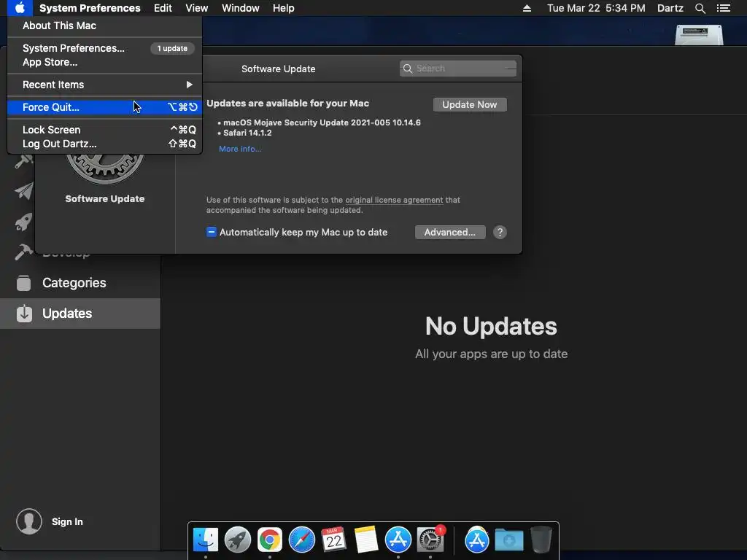
Task: Open the Notification Center list icon
Action: (x=723, y=8)
